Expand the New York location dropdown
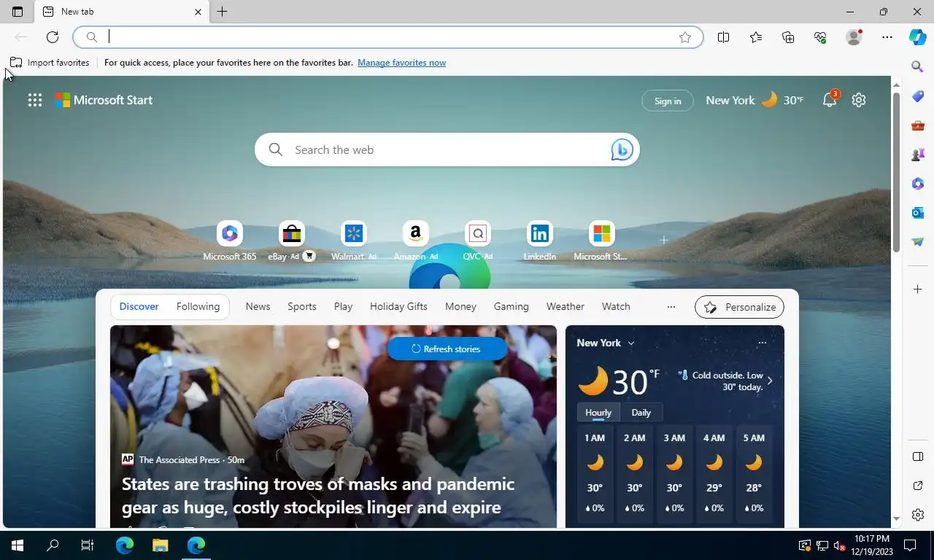Viewport: 934px width, 560px height. click(x=631, y=343)
